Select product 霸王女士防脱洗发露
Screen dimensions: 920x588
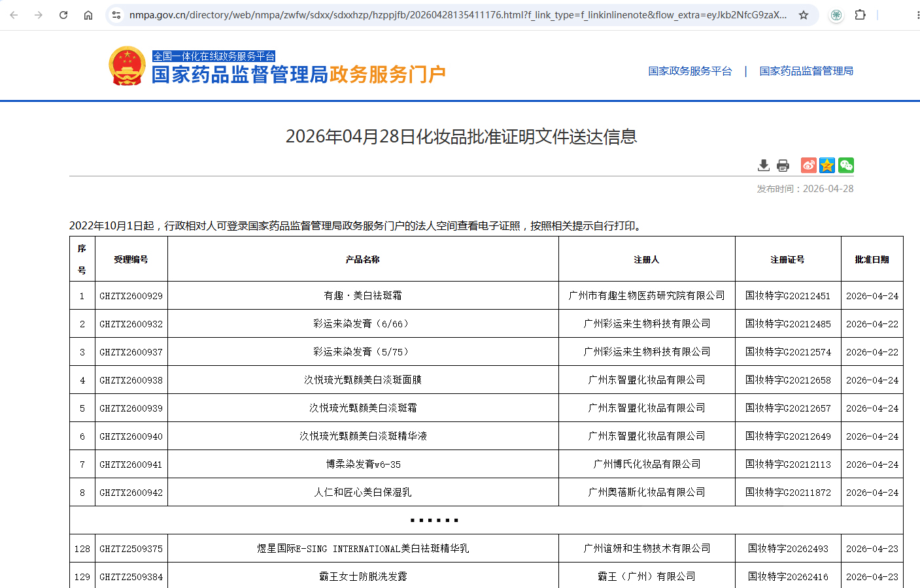pyautogui.click(x=363, y=577)
